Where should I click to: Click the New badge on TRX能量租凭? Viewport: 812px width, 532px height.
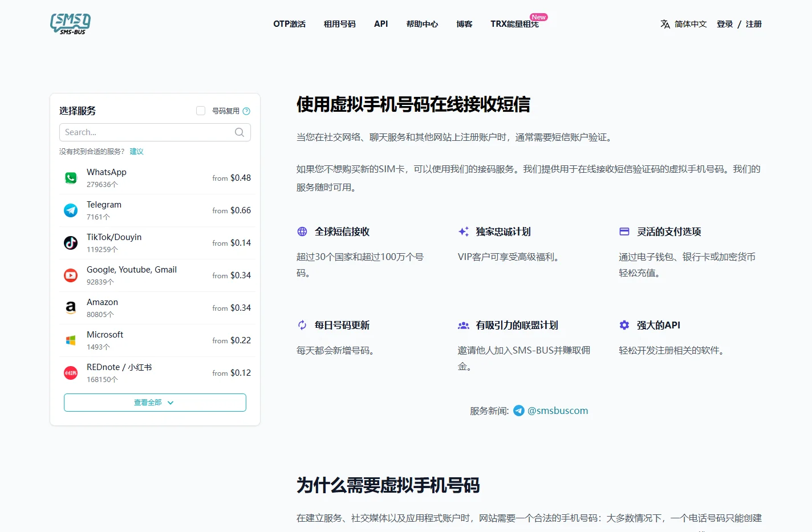click(538, 17)
